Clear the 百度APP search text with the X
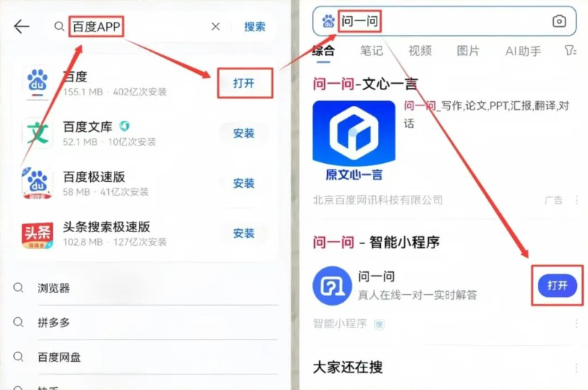The image size is (588, 390). (x=216, y=27)
